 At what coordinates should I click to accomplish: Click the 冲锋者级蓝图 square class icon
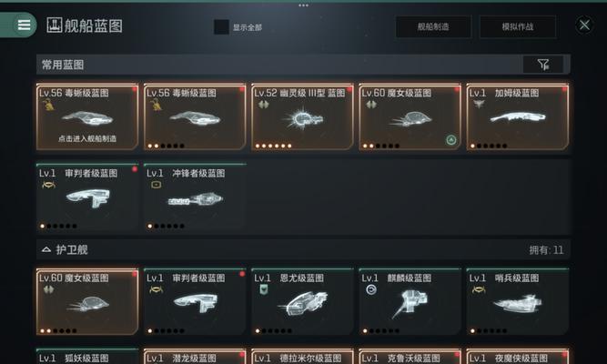point(156,185)
